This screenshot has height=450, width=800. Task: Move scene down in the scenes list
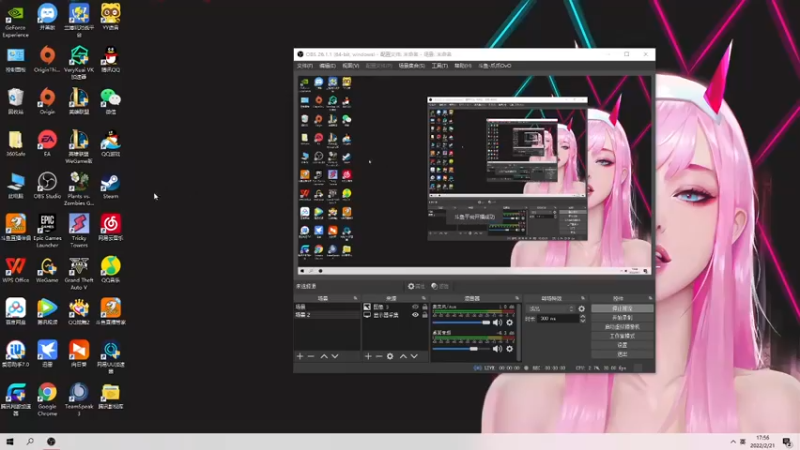click(335, 356)
